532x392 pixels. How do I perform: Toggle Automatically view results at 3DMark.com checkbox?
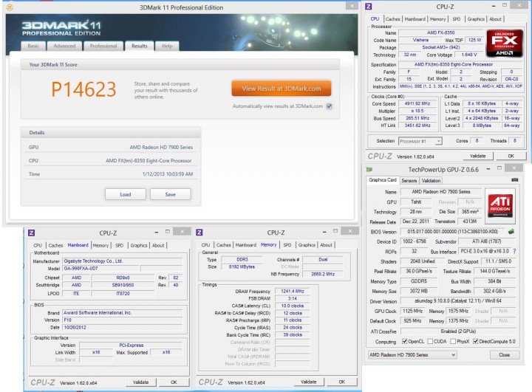pyautogui.click(x=329, y=106)
